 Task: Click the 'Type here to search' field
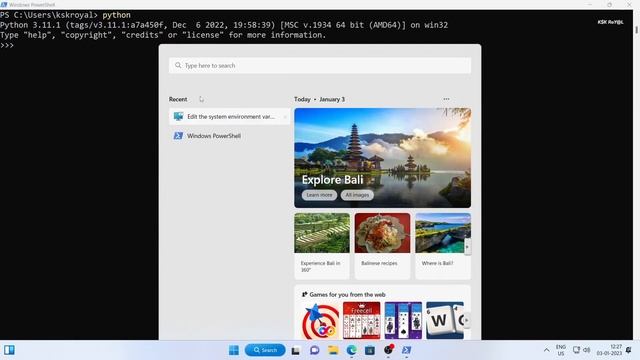[320, 65]
